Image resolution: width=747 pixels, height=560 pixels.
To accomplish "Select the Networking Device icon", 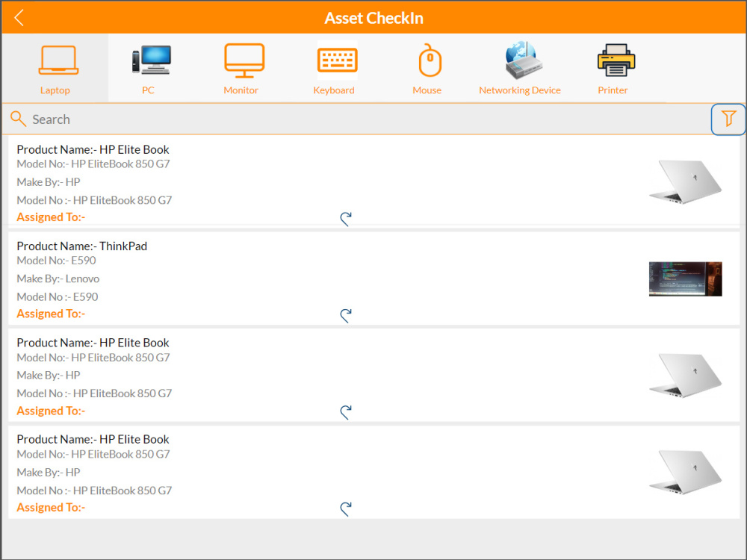I will pyautogui.click(x=523, y=60).
